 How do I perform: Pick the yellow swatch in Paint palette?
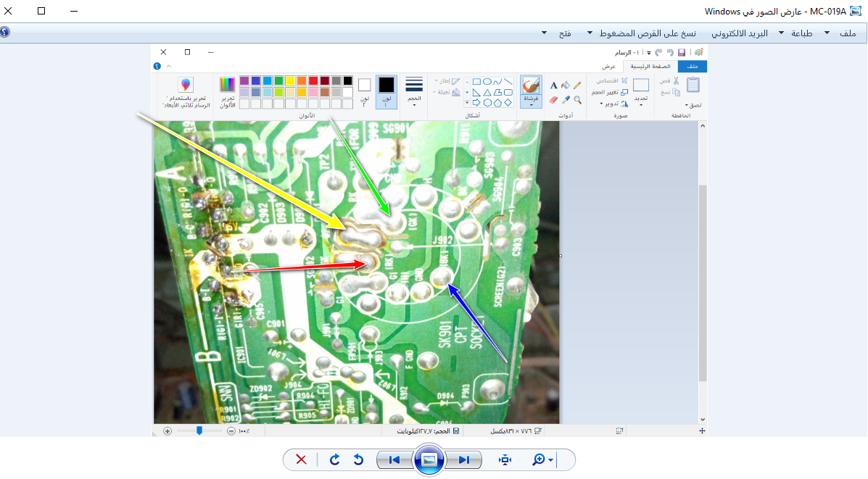[x=290, y=81]
